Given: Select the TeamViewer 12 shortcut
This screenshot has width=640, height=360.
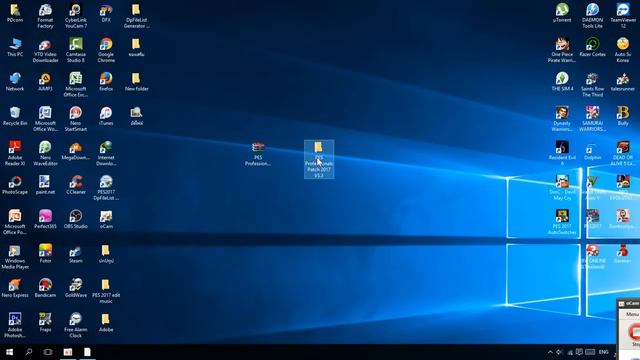Looking at the screenshot, I should [623, 16].
